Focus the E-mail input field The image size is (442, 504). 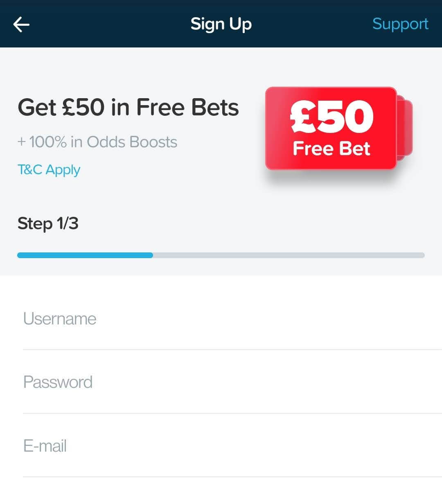[x=232, y=445]
